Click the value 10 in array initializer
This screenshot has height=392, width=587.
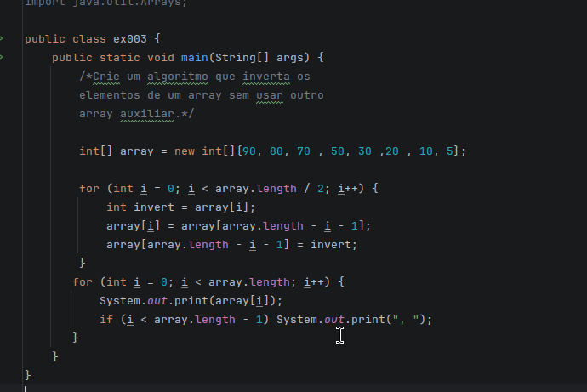[426, 151]
